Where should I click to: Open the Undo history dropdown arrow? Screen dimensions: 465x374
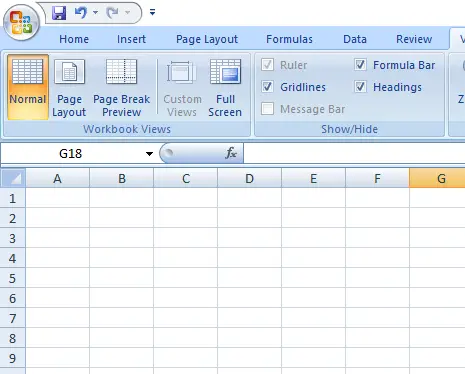pyautogui.click(x=95, y=13)
